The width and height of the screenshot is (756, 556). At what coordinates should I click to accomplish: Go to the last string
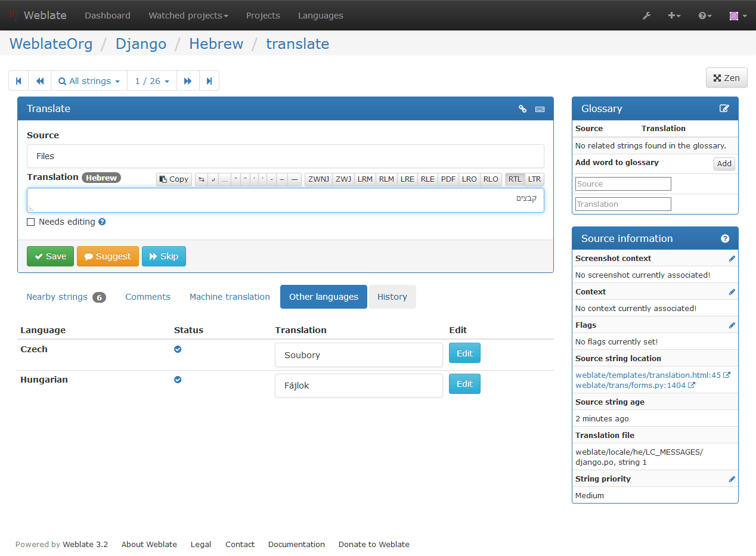(209, 80)
